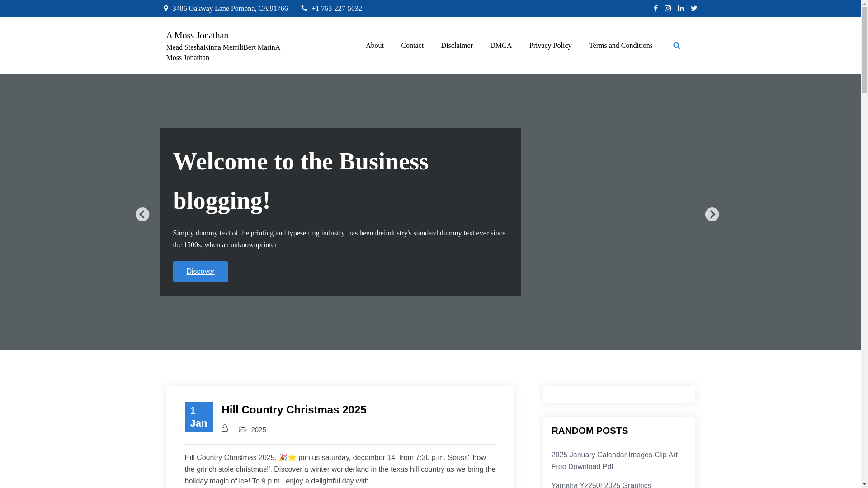Click the Discover button
Screen dimensions: 868x488
200,272
